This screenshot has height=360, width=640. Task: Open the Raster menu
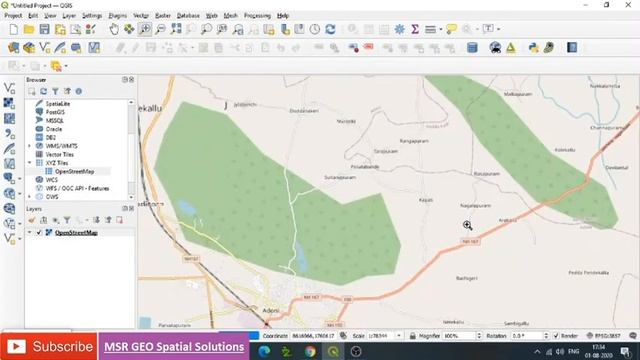point(163,16)
